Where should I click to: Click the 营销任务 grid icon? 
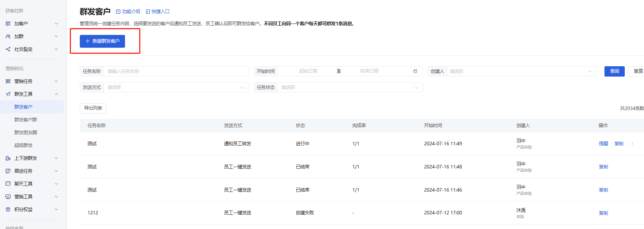pyautogui.click(x=8, y=81)
